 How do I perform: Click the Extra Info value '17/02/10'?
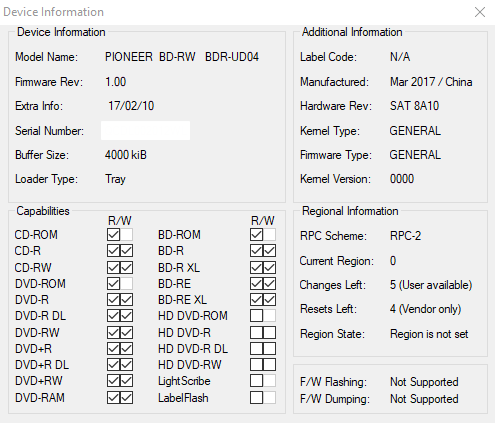(131, 106)
